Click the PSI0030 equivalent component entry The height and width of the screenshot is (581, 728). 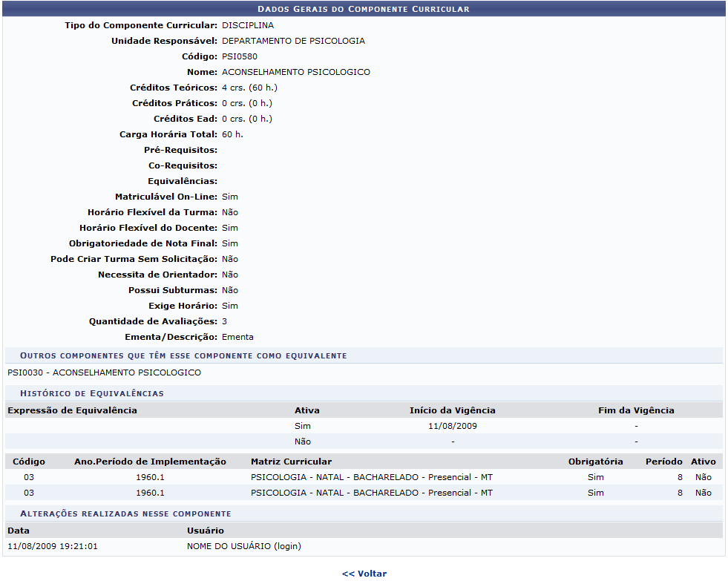(x=104, y=372)
